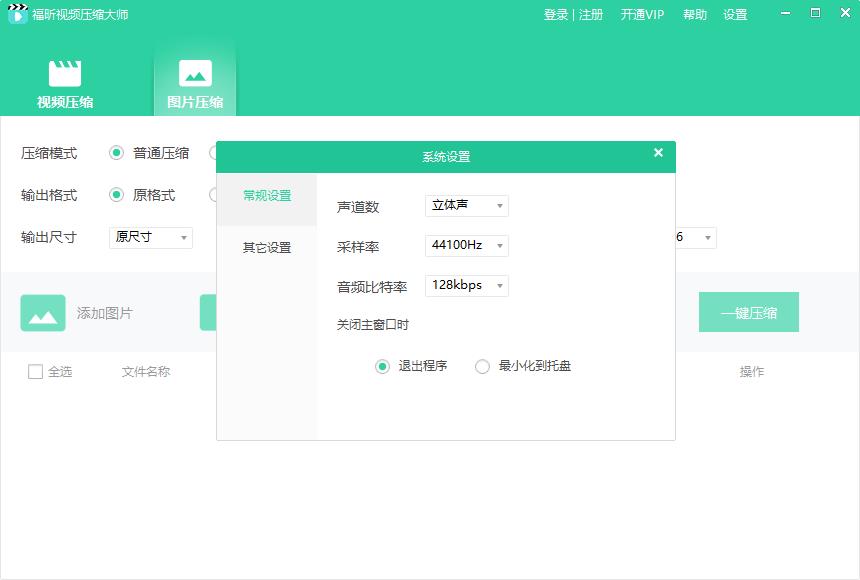
Task: Select the 视频压缩 film icon tab
Action: [x=66, y=80]
